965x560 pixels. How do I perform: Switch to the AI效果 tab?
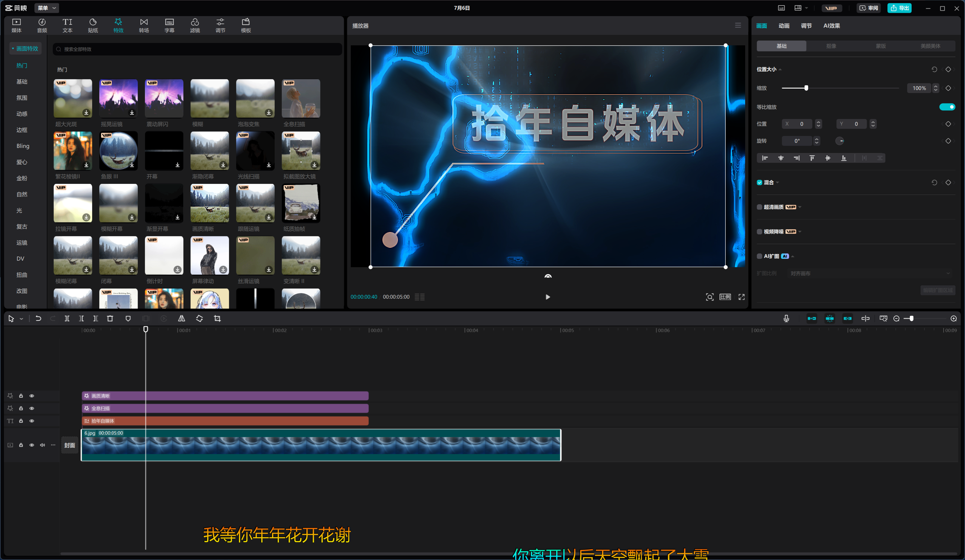(x=831, y=26)
